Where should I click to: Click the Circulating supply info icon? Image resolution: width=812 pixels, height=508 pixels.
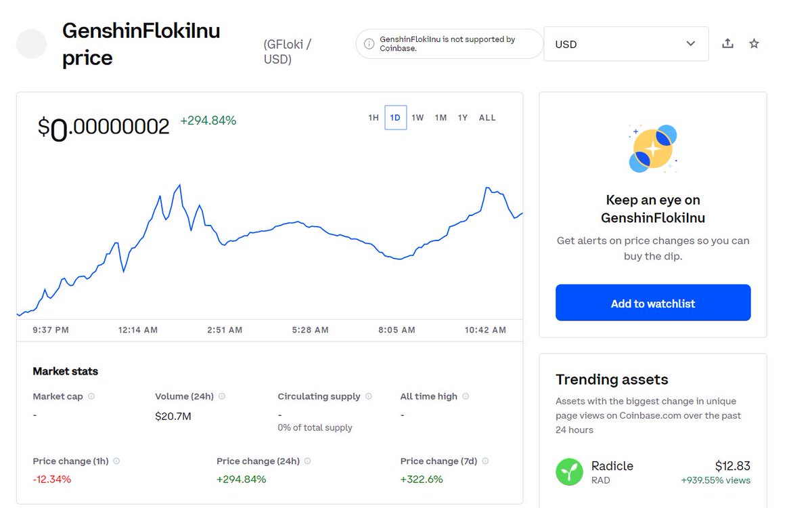(x=369, y=396)
